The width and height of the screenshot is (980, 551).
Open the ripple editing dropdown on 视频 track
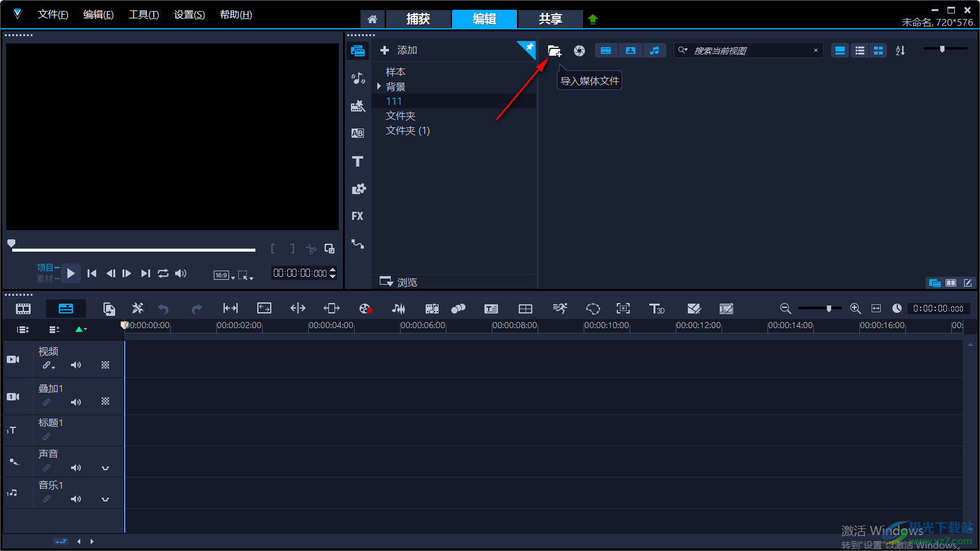coord(48,365)
